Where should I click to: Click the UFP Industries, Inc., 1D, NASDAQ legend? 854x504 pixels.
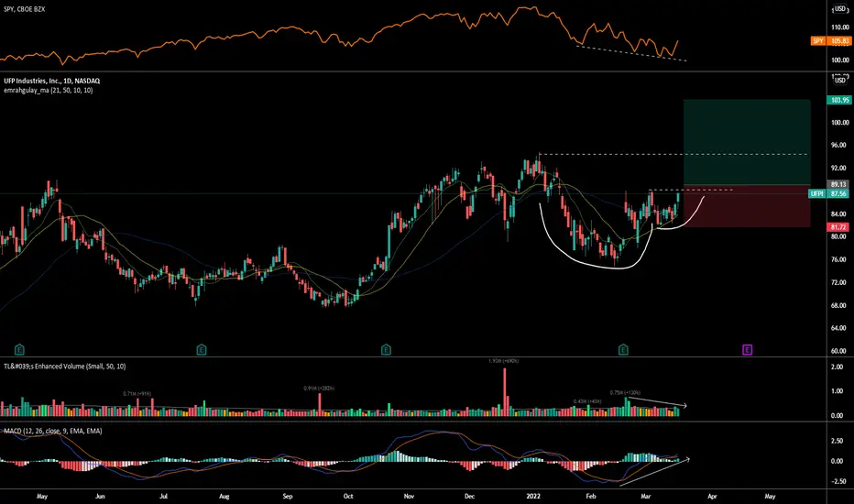click(x=51, y=81)
